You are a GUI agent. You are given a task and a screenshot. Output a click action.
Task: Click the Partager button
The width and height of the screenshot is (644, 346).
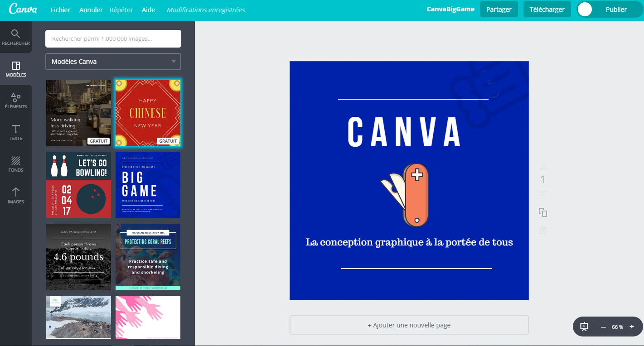coord(499,9)
